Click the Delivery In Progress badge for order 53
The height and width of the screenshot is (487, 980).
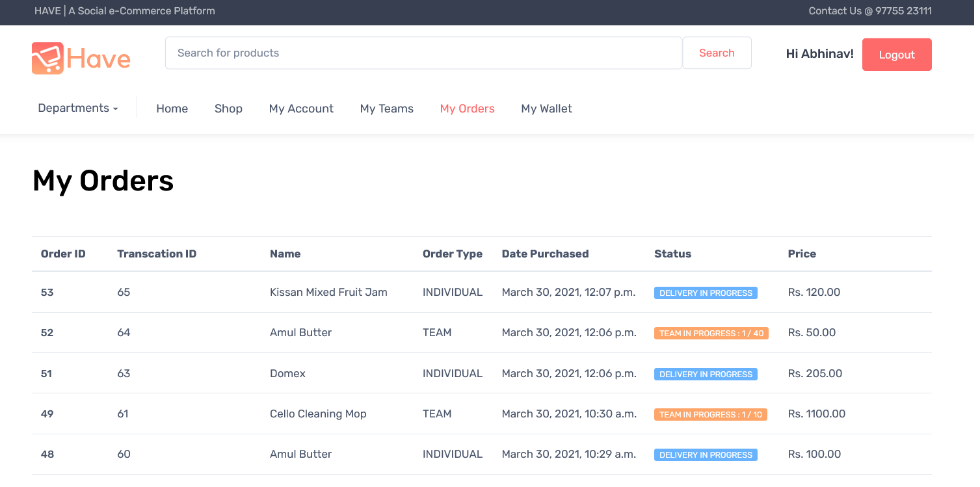[706, 293]
